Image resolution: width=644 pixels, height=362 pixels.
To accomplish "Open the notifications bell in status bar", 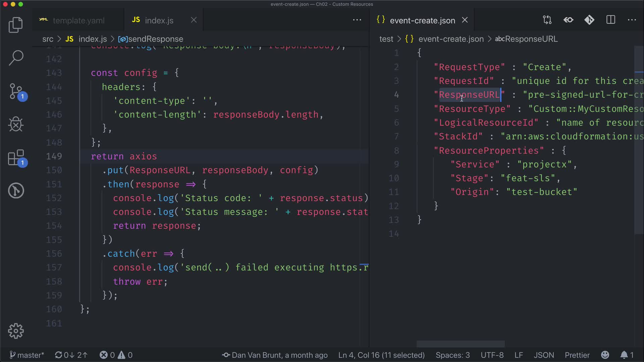I will click(624, 355).
